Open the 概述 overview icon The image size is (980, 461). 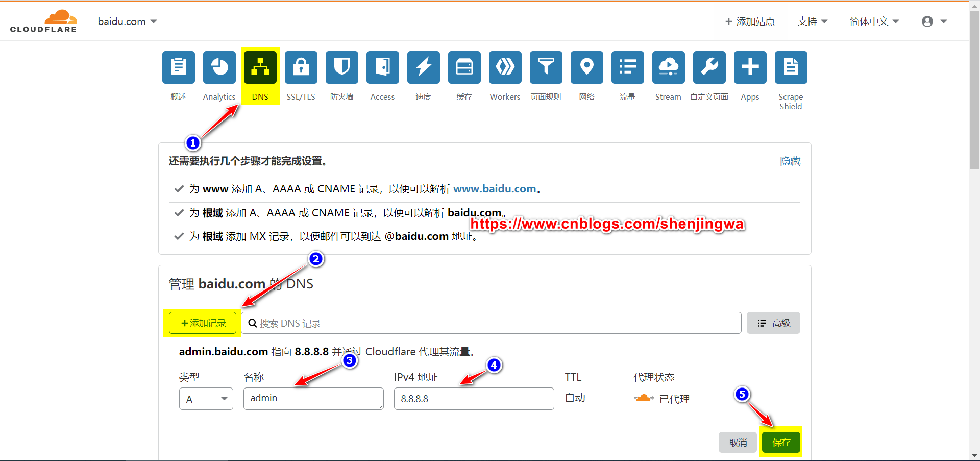tap(179, 67)
